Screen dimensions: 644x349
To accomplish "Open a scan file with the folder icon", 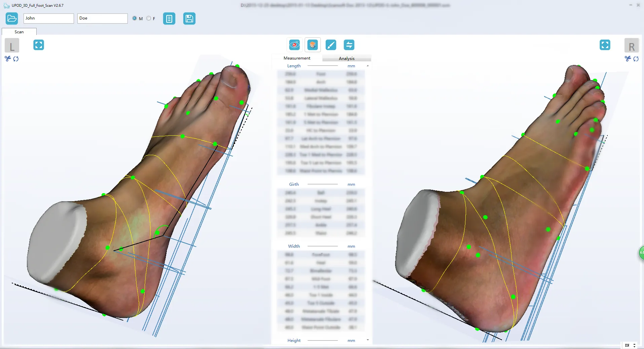I will click(12, 18).
